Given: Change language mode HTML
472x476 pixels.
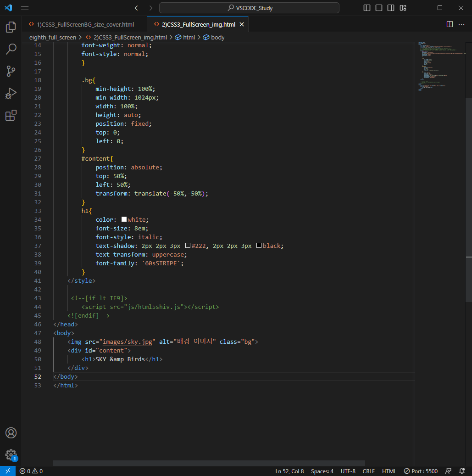Looking at the screenshot, I should (x=389, y=471).
